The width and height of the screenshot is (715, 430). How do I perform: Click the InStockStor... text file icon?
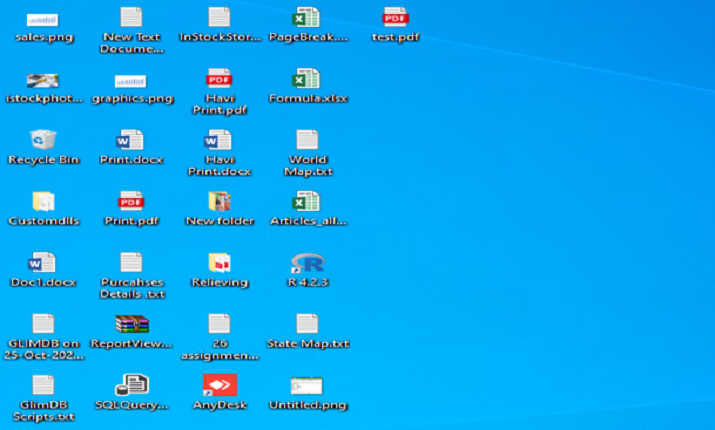219,17
